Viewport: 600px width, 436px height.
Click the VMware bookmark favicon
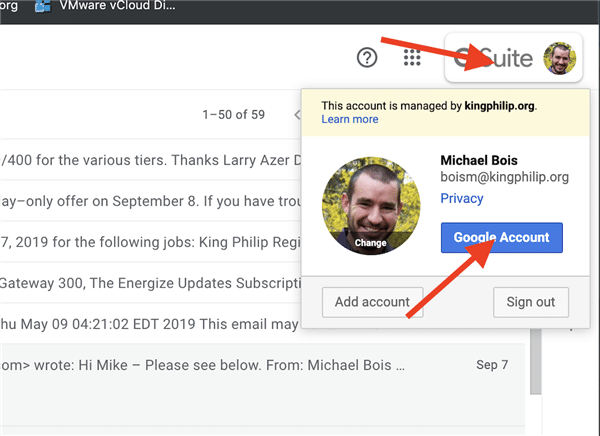(42, 6)
